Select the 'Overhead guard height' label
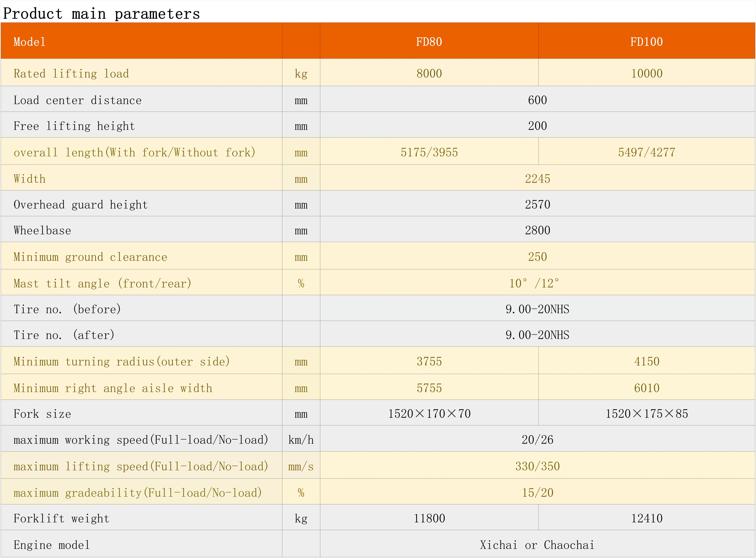Viewport: 756px width, 558px height. [81, 205]
